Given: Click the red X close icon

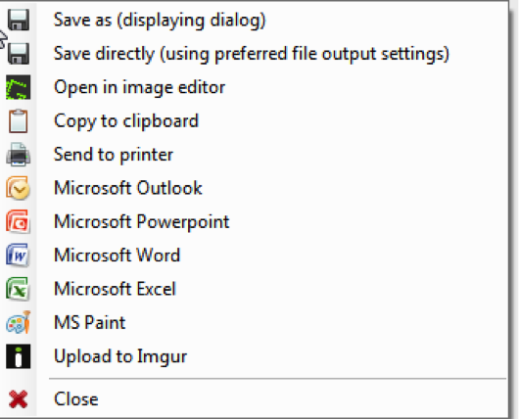Looking at the screenshot, I should 19,399.
